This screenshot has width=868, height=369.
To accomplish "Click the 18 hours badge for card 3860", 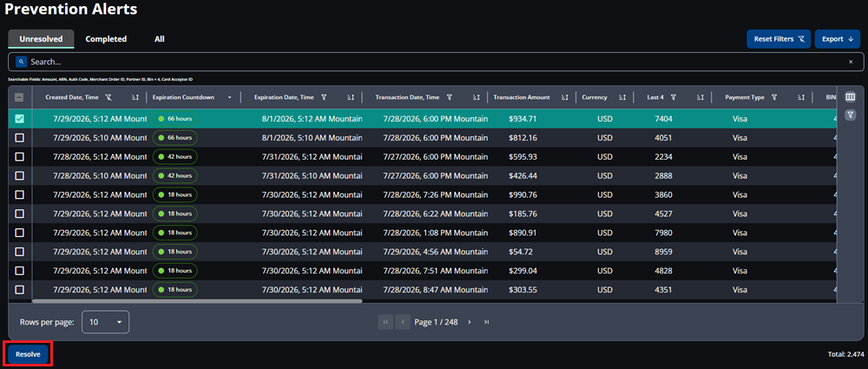I will tap(175, 194).
